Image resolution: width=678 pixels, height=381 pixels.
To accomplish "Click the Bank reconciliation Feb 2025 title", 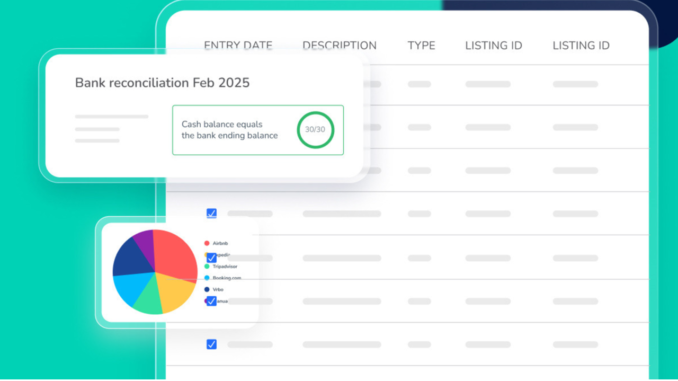I will click(162, 83).
